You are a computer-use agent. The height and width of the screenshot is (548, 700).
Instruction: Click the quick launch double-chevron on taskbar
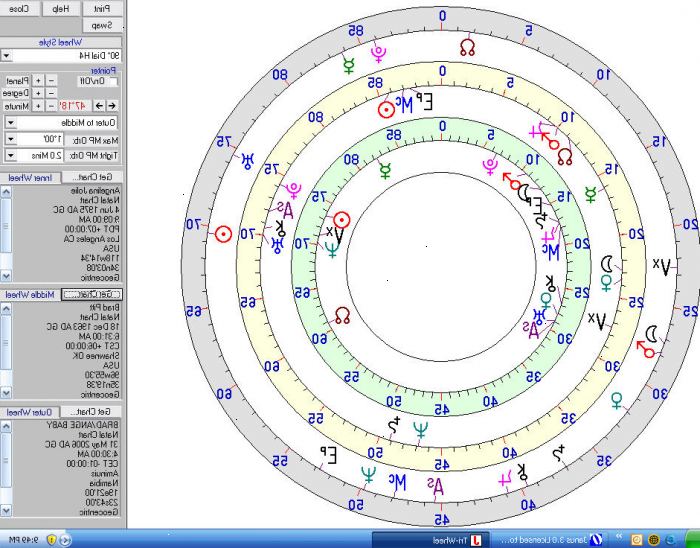620,536
